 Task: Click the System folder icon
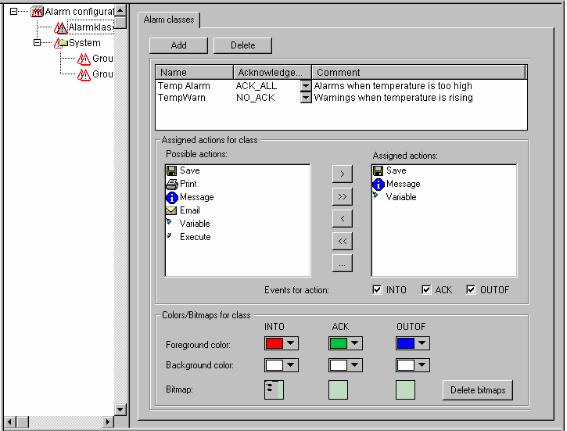tap(61, 43)
